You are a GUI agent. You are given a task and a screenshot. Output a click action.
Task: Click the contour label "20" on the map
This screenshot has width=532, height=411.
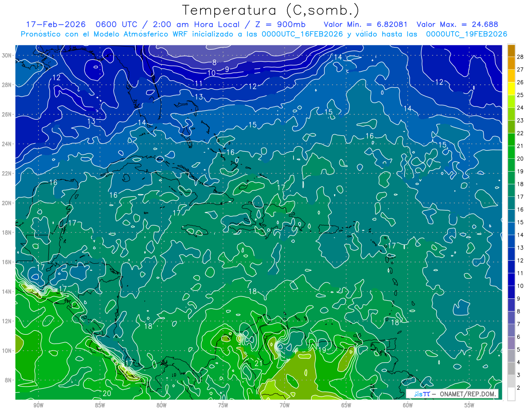pyautogui.click(x=107, y=393)
